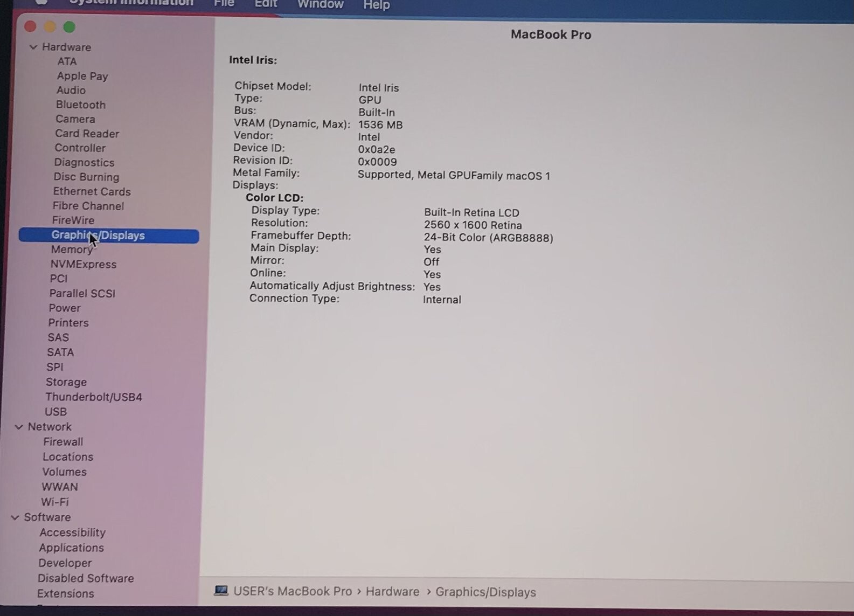Select WWAN in the sidebar
The image size is (854, 616).
(60, 487)
